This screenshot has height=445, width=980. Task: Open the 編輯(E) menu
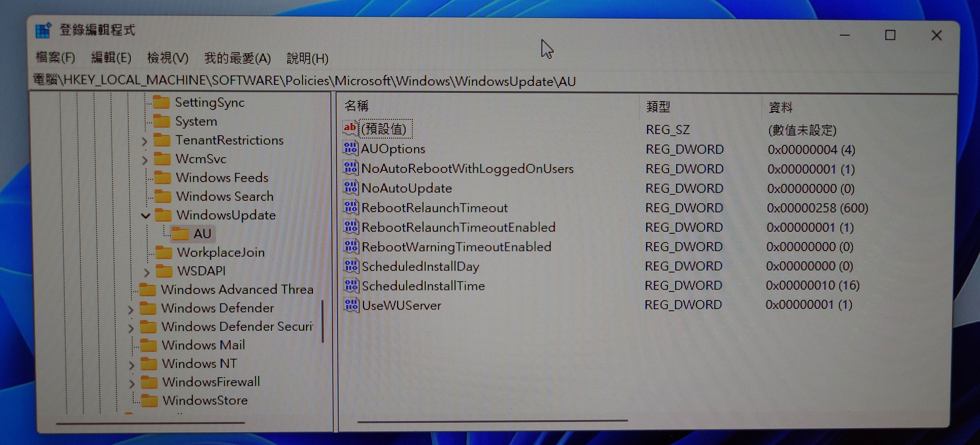click(111, 58)
